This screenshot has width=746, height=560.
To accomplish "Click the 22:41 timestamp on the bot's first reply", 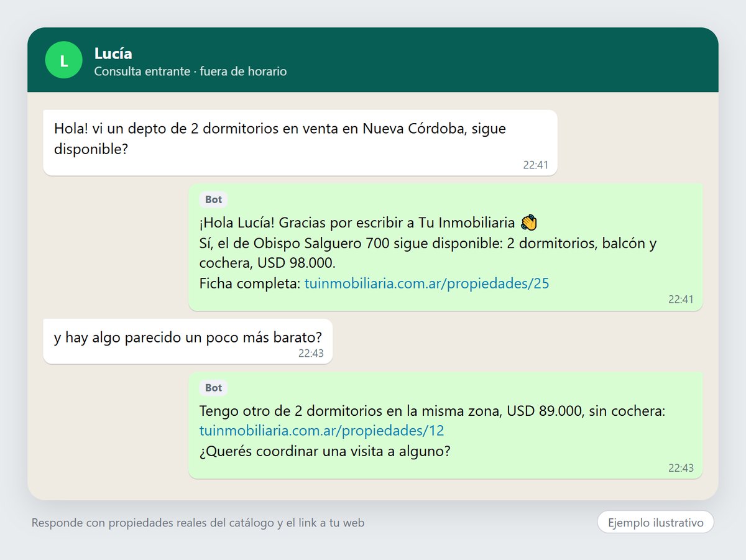I will pyautogui.click(x=681, y=300).
